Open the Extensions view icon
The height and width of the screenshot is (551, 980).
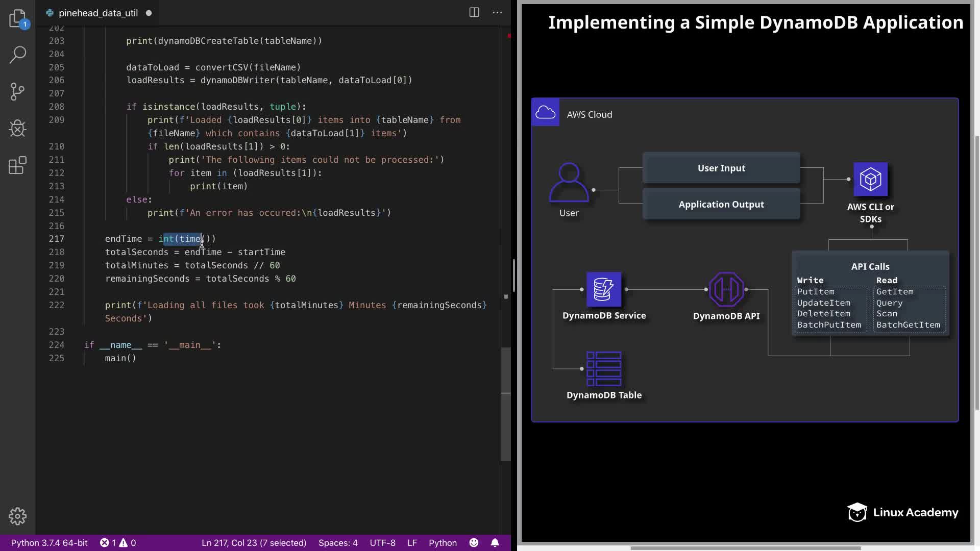18,165
